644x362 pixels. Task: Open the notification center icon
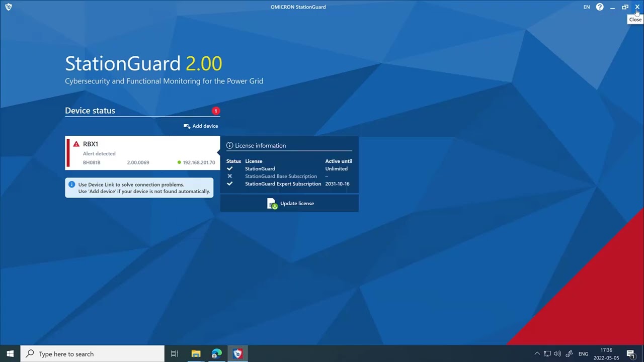point(630,354)
